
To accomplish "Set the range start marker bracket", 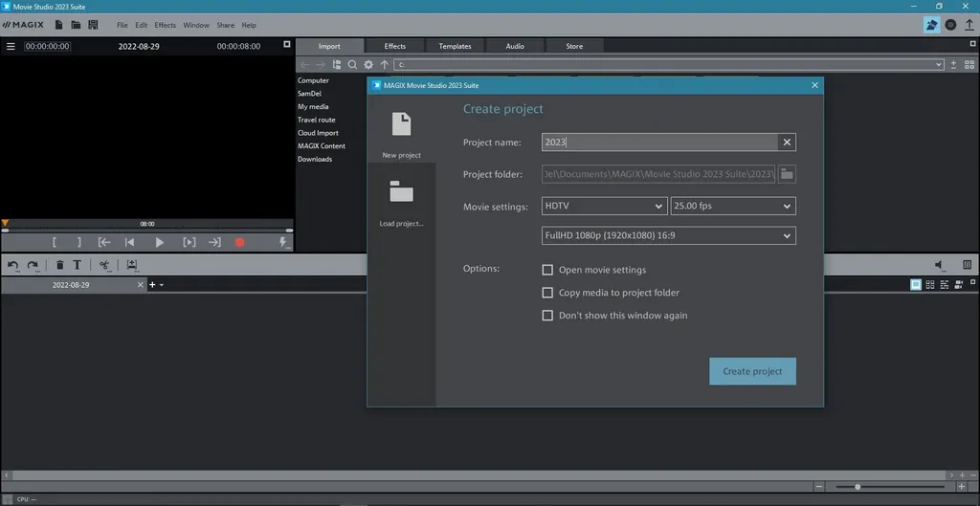I will [x=55, y=242].
